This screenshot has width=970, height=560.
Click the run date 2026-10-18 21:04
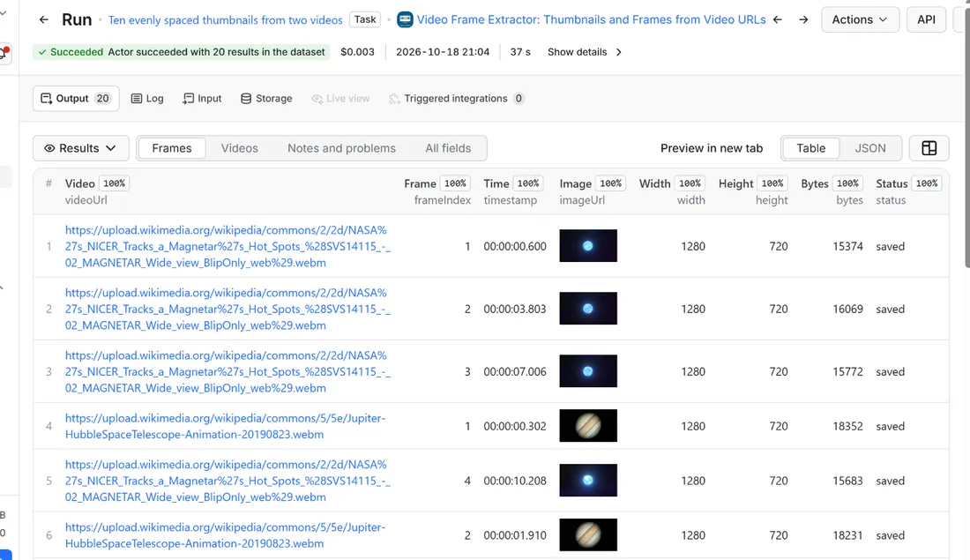point(443,52)
